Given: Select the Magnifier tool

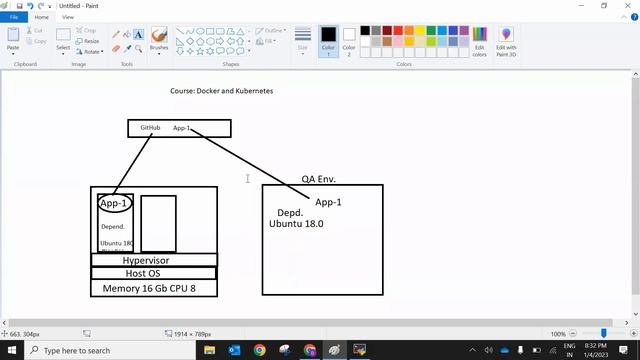Looking at the screenshot, I should (x=138, y=49).
